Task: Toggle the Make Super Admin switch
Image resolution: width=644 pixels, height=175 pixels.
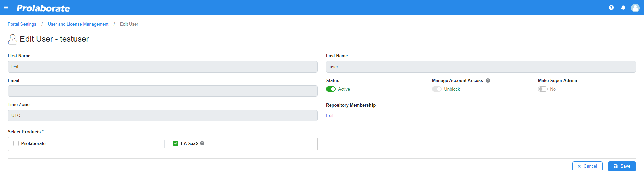Action: [x=543, y=89]
